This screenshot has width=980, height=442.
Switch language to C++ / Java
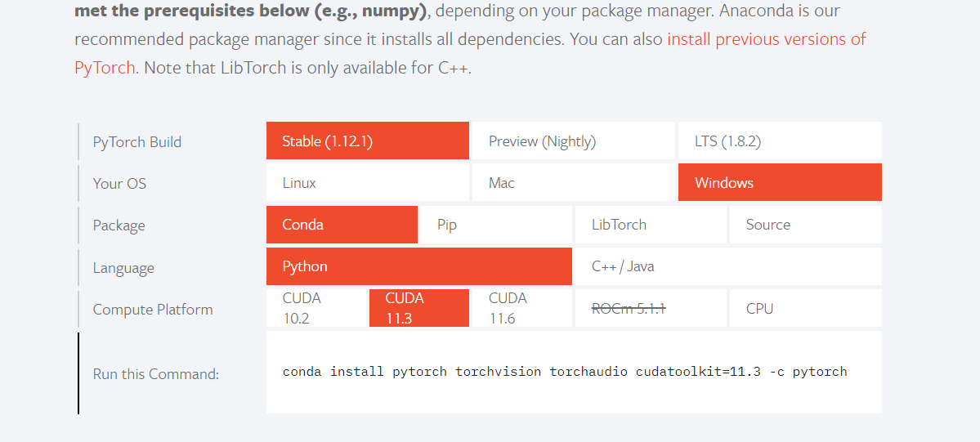click(727, 266)
